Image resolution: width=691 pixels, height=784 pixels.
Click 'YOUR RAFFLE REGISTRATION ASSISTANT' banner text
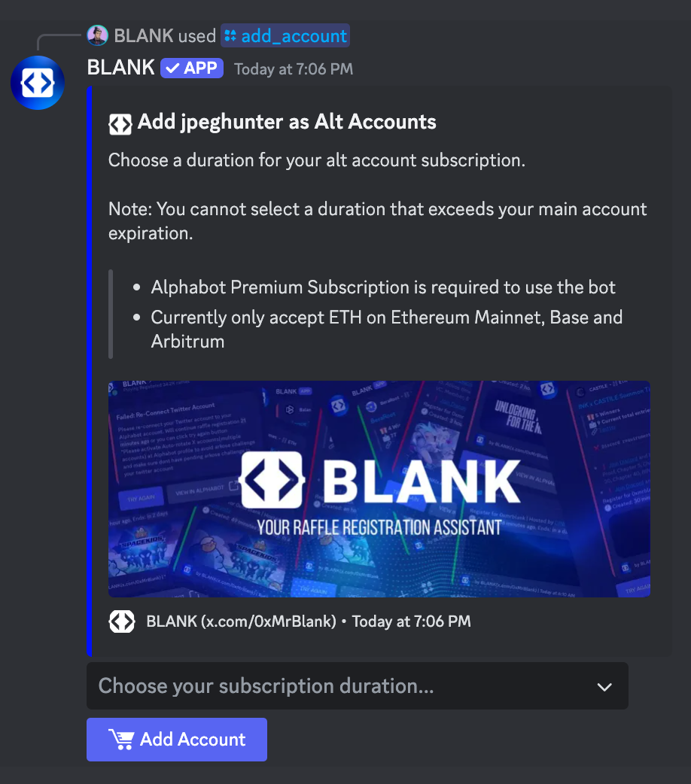point(379,527)
